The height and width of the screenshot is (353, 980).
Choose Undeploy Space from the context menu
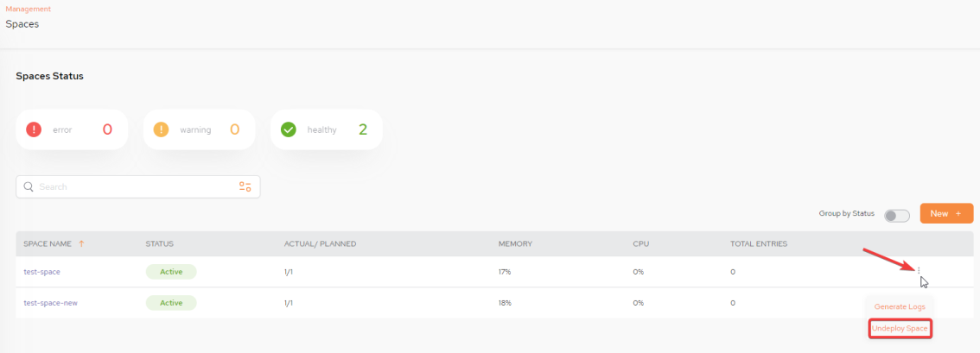click(x=900, y=328)
